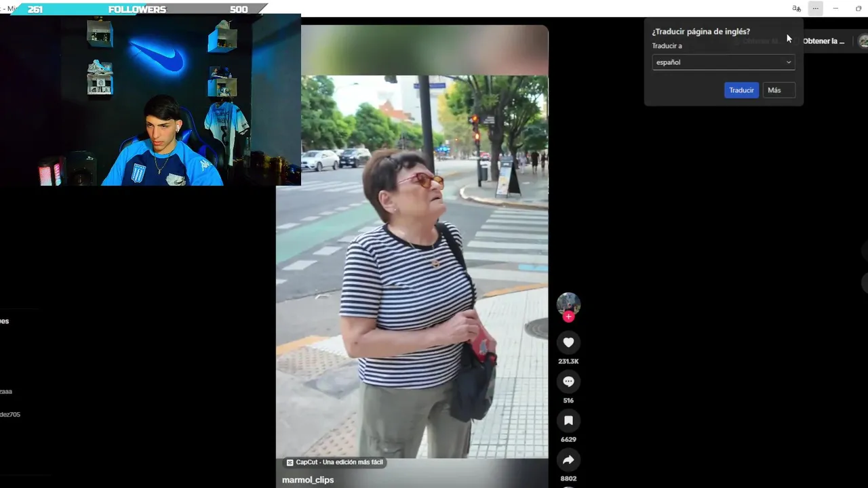Click the 516 comments count
The height and width of the screenshot is (488, 868).
(568, 401)
